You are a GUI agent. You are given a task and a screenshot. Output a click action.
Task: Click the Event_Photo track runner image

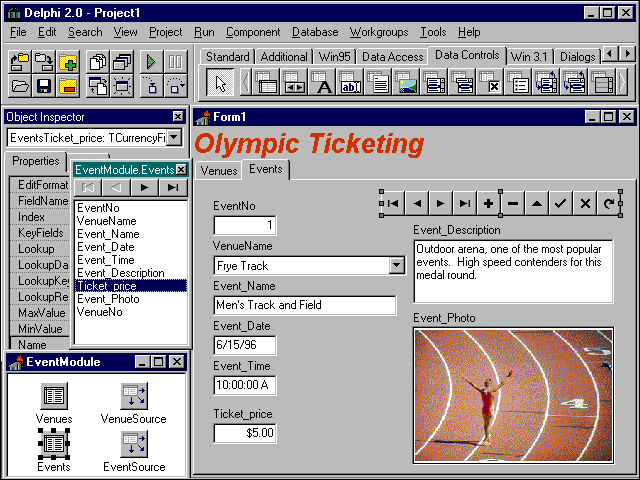(512, 394)
